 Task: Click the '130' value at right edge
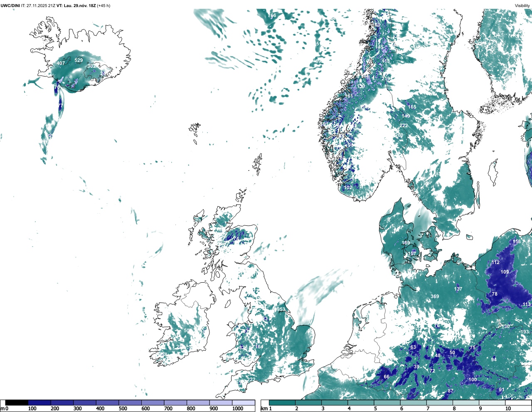coord(505,327)
